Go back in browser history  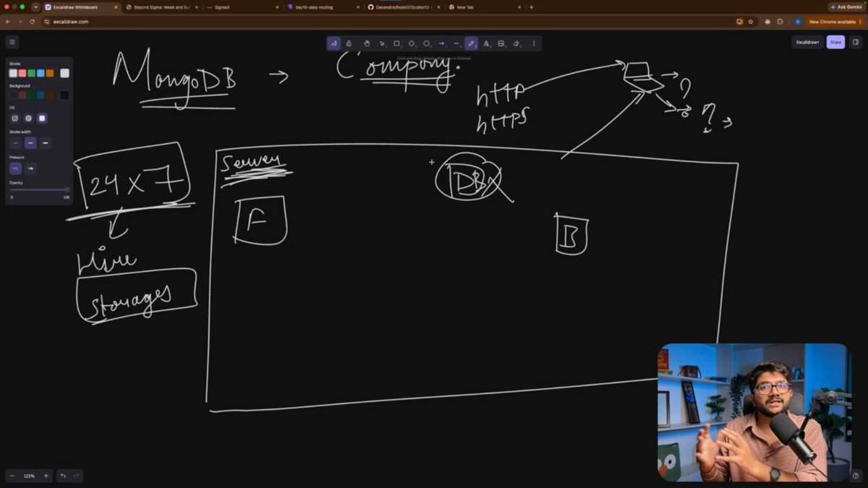click(x=9, y=22)
